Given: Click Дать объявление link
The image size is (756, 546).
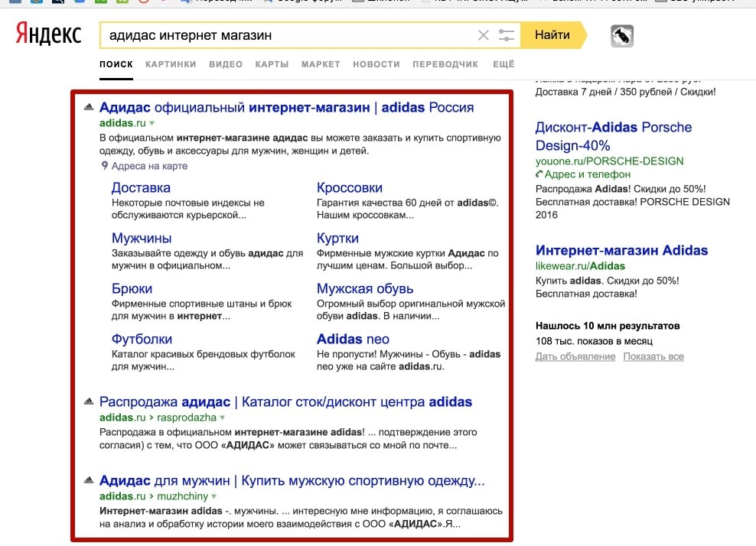Looking at the screenshot, I should [575, 357].
